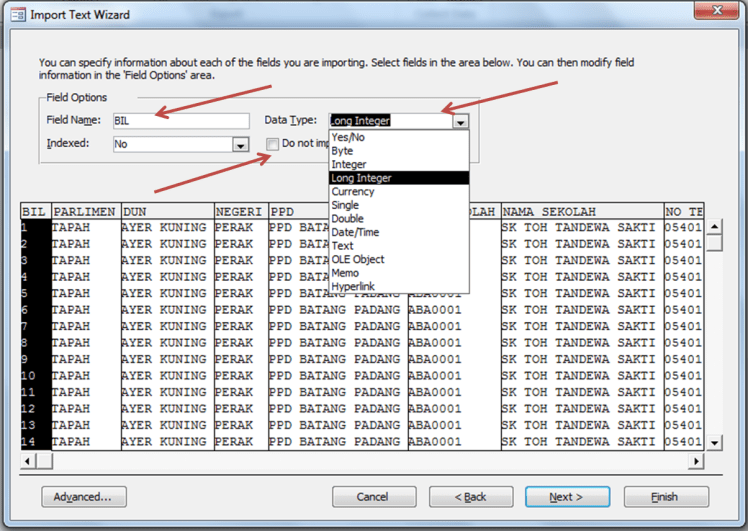Choose Double from the data type list

[x=399, y=219]
